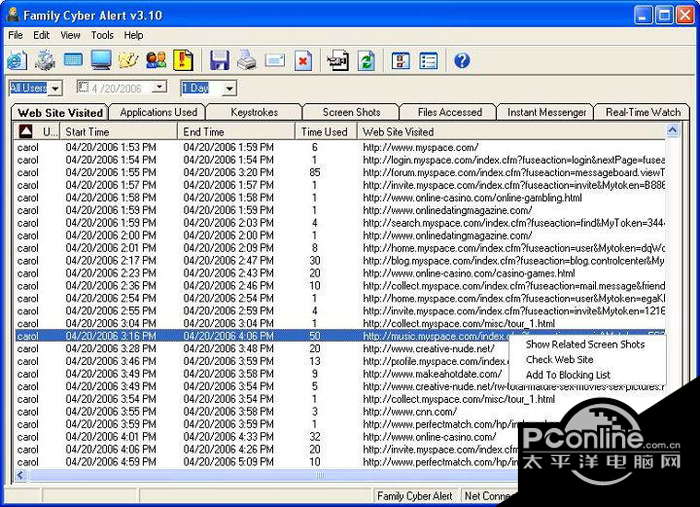Switch to the Web Site Visited tab
700x507 pixels.
point(60,112)
